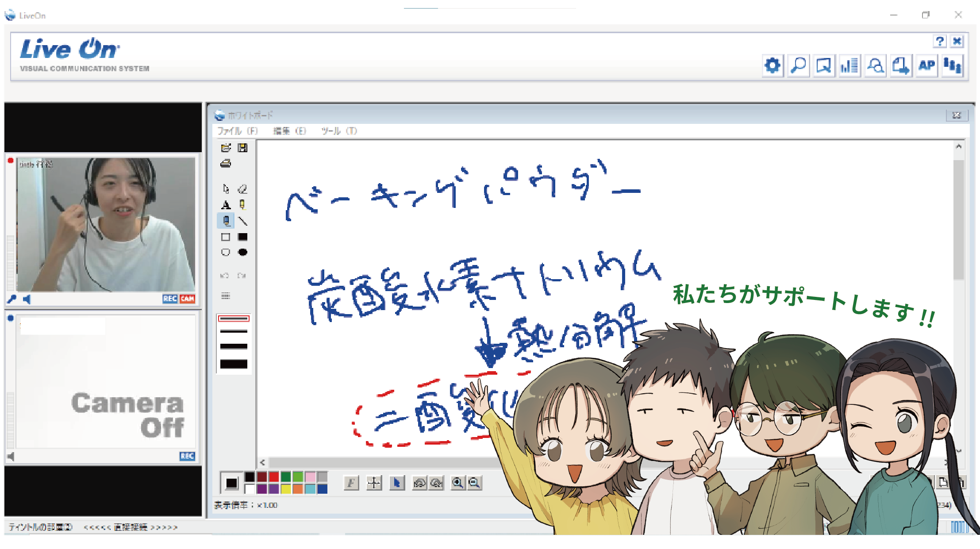The width and height of the screenshot is (980, 549).
Task: Pick the red color swatch
Action: coord(274,477)
